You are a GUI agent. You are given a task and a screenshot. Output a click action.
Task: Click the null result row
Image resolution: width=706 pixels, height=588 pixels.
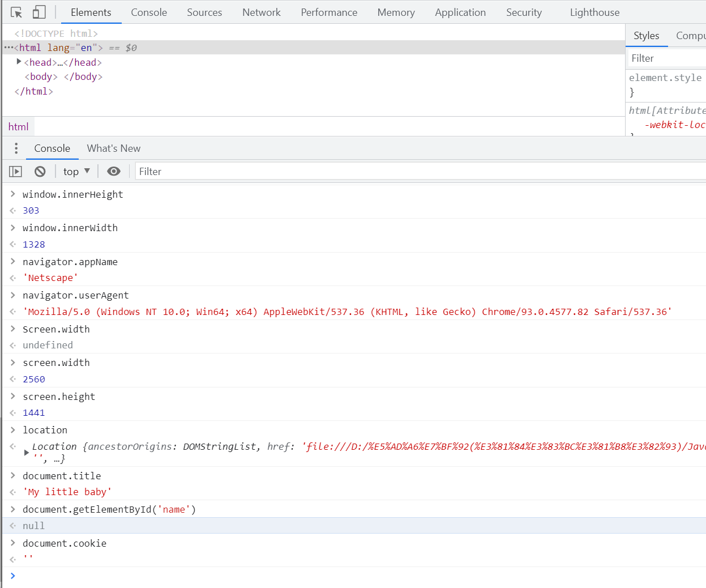tap(354, 526)
